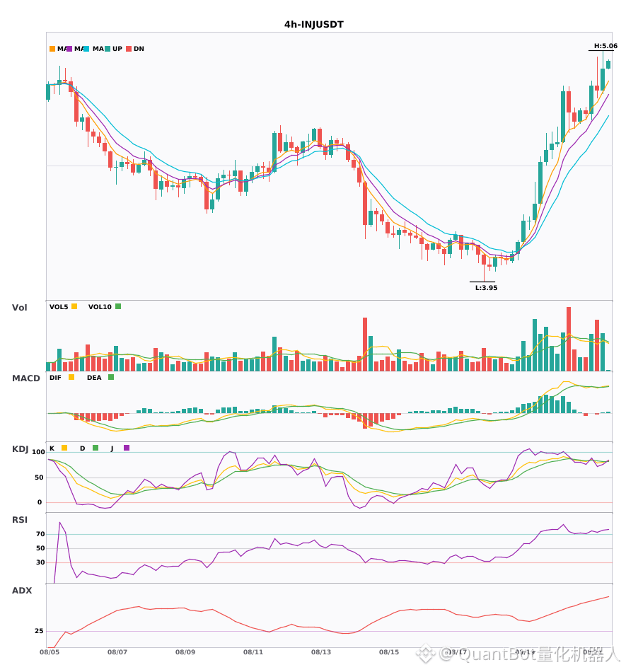
Task: Click the RSI axis value 30
Action: point(40,562)
